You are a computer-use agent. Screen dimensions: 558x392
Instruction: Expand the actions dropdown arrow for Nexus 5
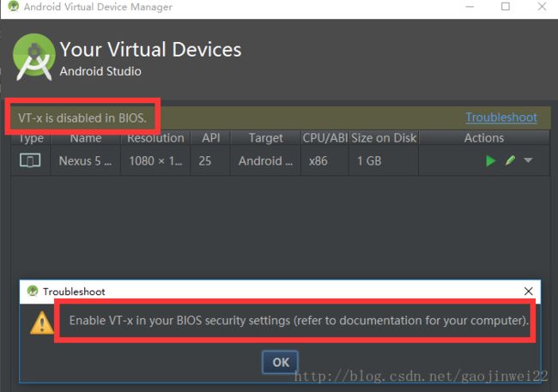(x=528, y=160)
